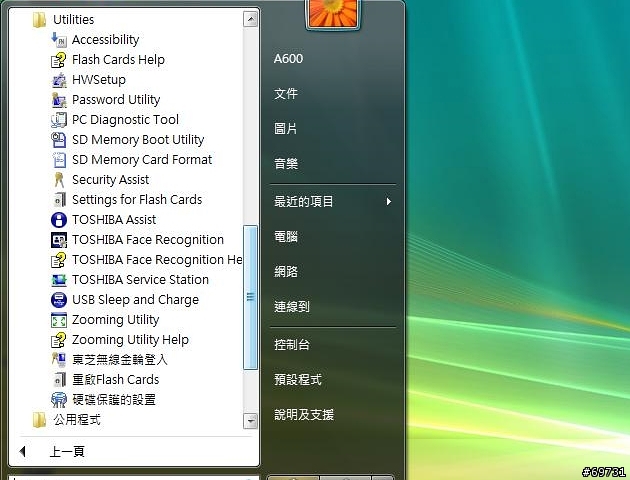This screenshot has width=630, height=480.
Task: Open SD Memory Boot Utility icon
Action: point(59,140)
